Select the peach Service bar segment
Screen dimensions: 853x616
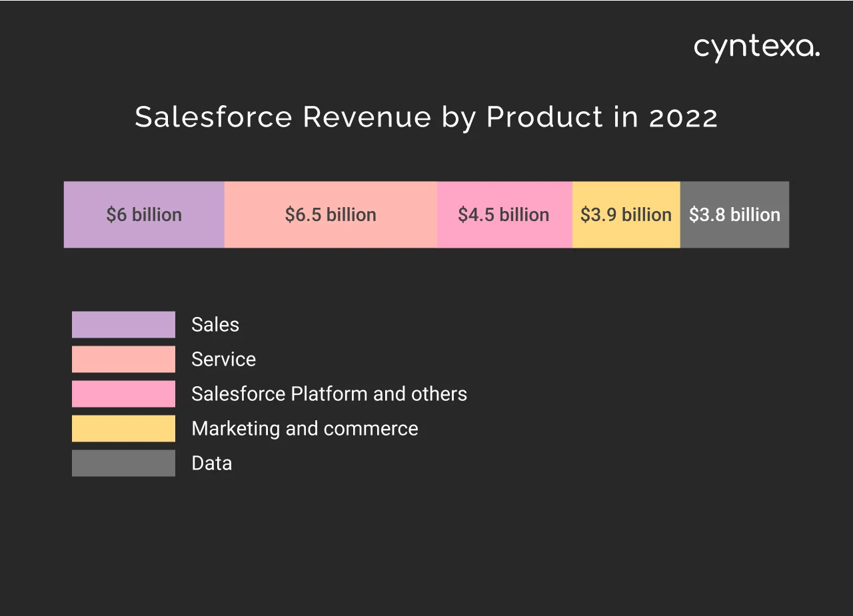click(x=331, y=214)
